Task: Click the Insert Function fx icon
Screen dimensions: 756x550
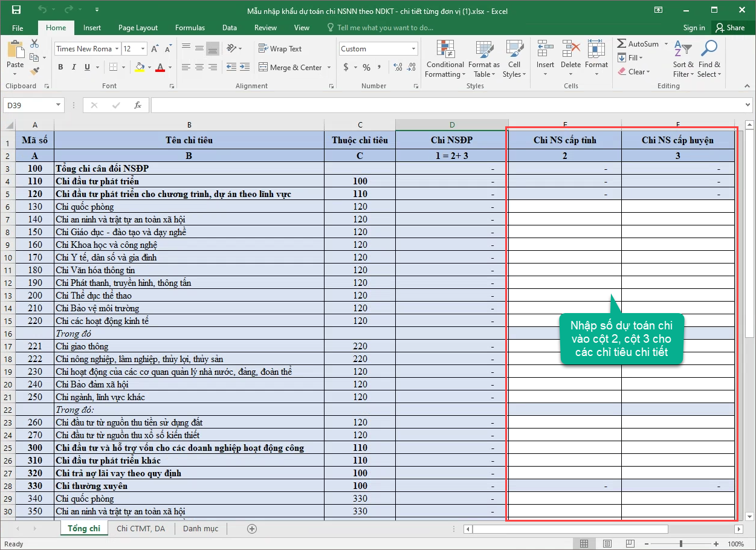Action: (138, 105)
